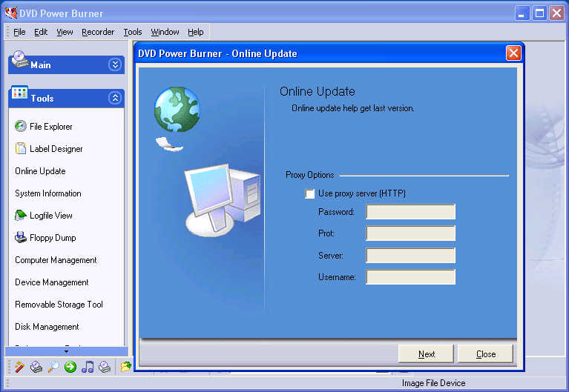
Task: Click the Main panel header label
Action: point(41,65)
